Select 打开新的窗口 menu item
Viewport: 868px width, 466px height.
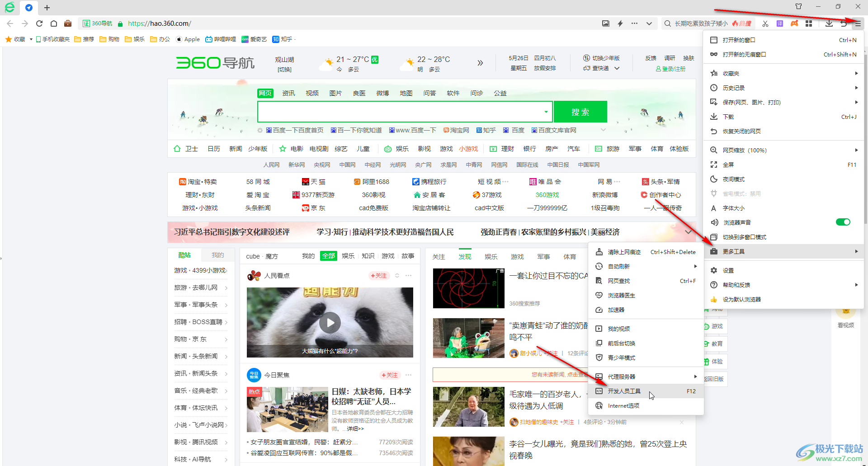(x=783, y=40)
